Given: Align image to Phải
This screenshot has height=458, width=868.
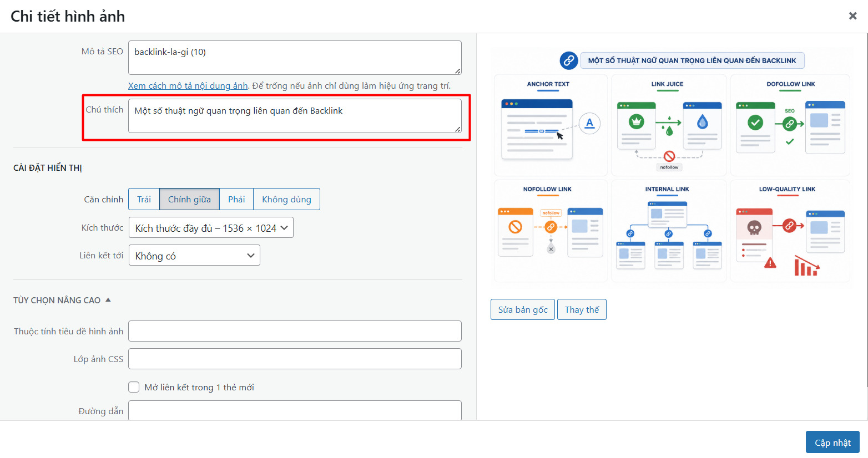Looking at the screenshot, I should (x=236, y=199).
